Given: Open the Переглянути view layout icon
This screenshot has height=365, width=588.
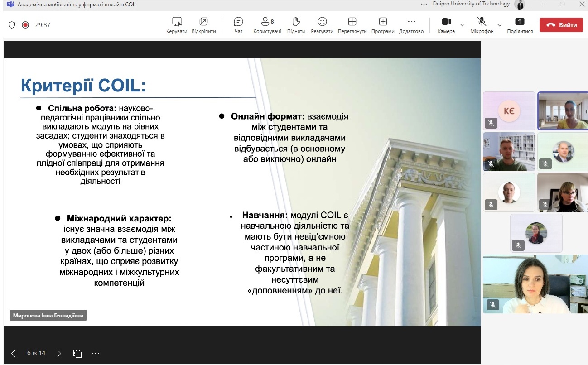Looking at the screenshot, I should click(352, 22).
